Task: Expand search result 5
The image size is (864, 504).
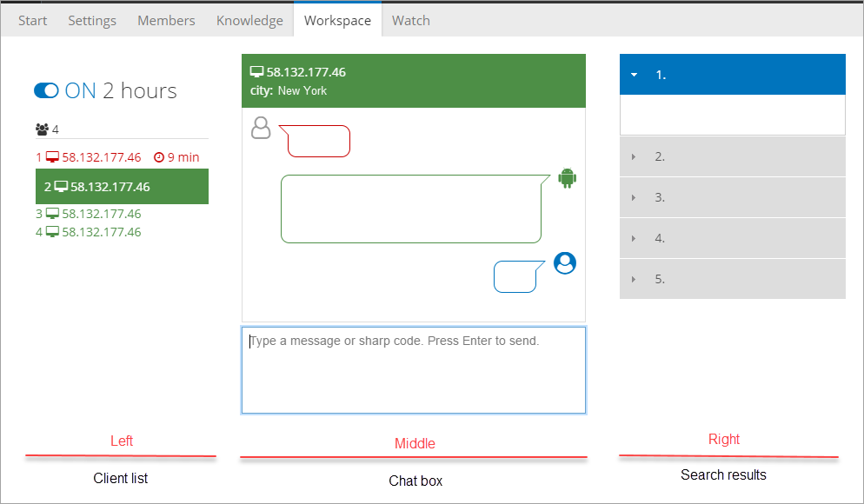Action: click(732, 279)
